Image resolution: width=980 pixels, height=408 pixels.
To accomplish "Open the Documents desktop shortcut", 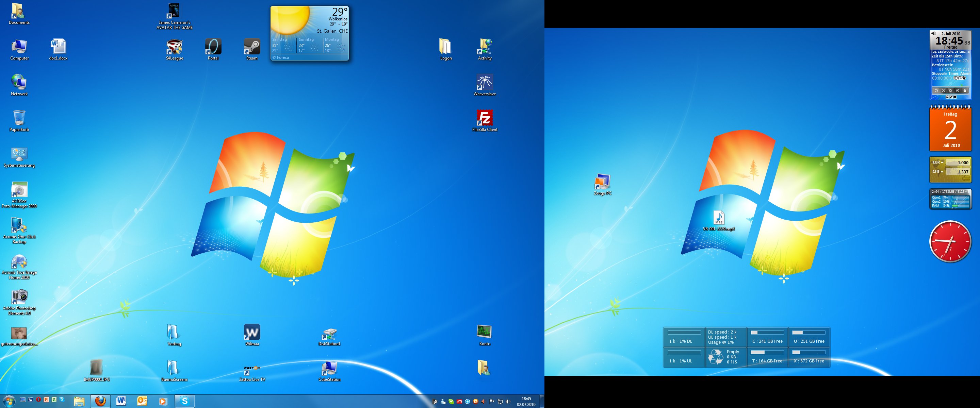I will [19, 14].
